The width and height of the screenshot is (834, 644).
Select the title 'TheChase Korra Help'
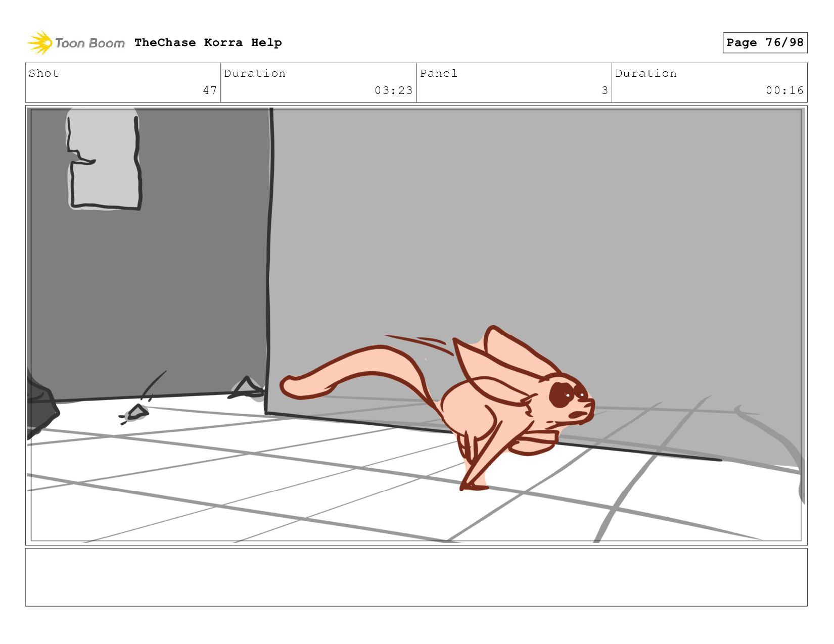(208, 42)
